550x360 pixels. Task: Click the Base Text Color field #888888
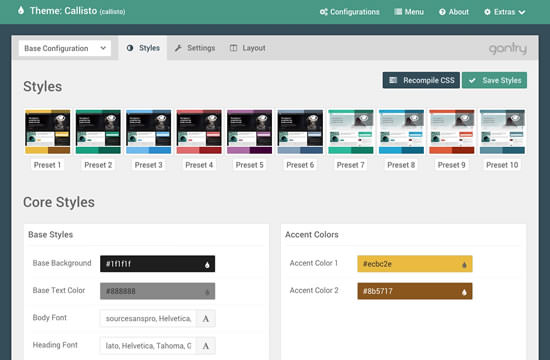(157, 291)
